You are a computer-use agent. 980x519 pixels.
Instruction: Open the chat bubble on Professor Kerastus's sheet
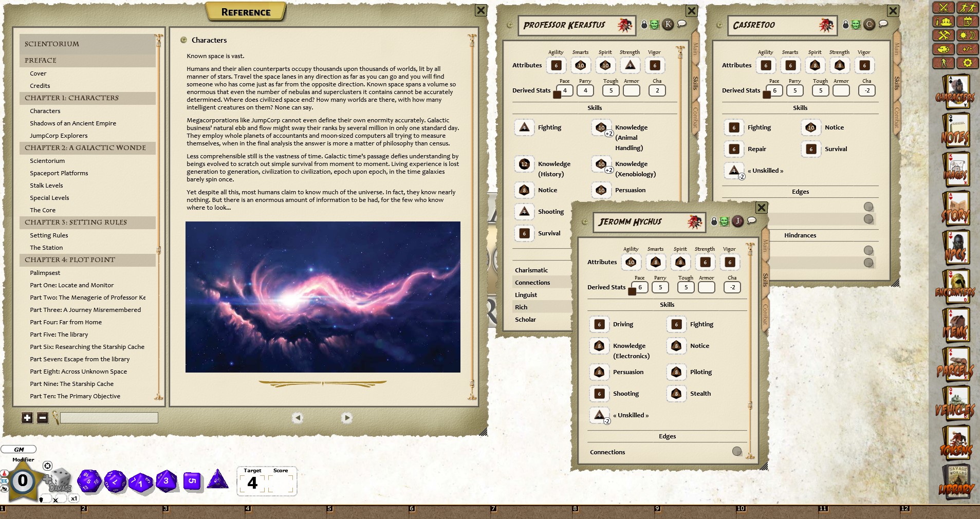coord(682,24)
